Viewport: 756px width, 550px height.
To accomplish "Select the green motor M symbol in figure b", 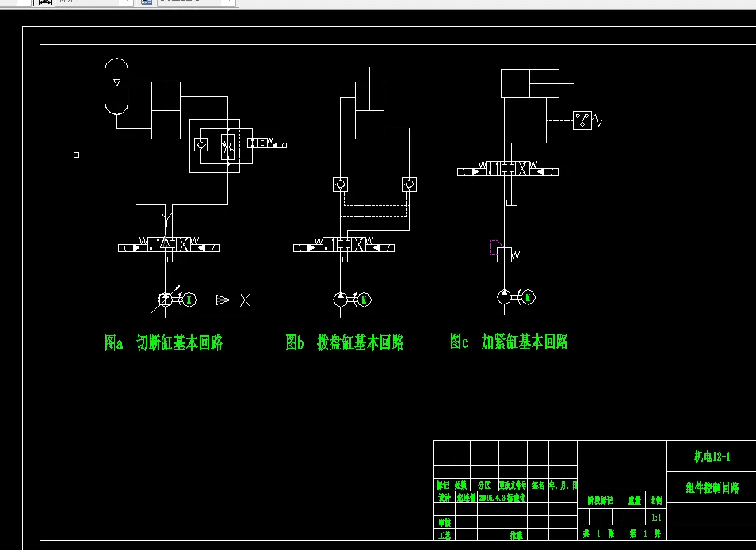I will 364,300.
